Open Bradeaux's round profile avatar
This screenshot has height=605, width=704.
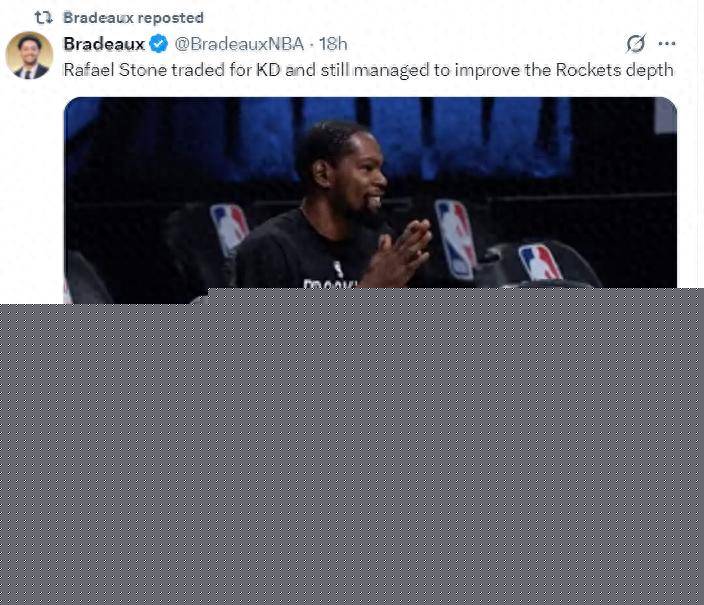[x=29, y=55]
